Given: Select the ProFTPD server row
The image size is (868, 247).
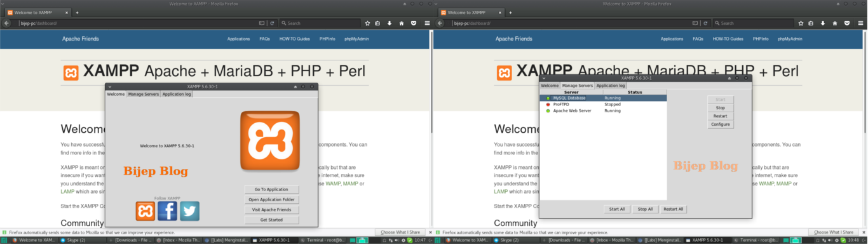Looking at the screenshot, I should 603,104.
